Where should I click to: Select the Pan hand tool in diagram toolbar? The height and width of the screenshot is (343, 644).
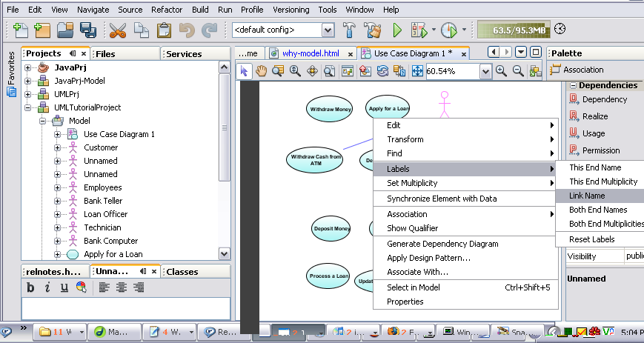click(262, 71)
